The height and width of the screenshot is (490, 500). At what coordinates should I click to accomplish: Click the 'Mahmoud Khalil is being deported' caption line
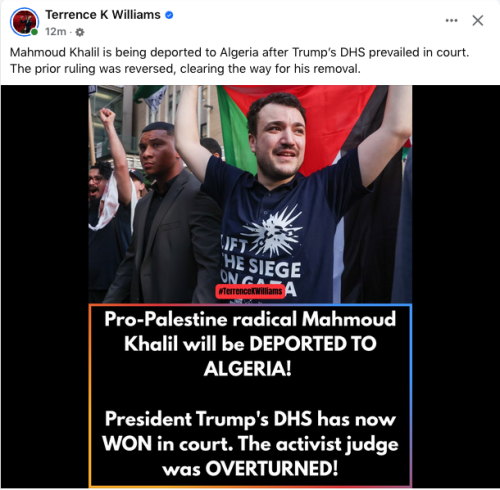pos(239,52)
